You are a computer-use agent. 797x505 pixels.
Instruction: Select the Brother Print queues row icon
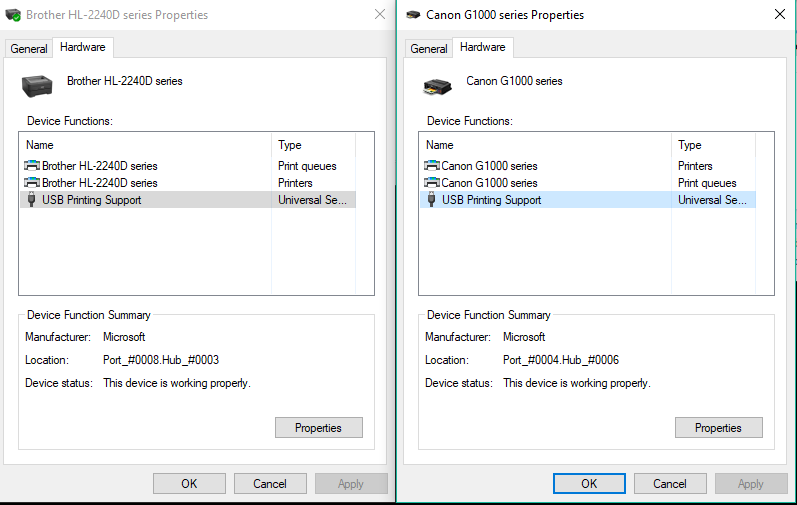coord(32,166)
